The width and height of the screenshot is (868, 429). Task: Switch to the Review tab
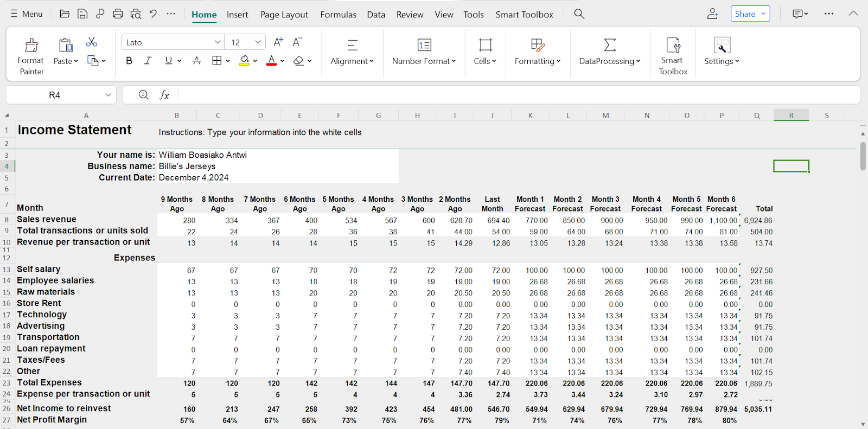[410, 15]
